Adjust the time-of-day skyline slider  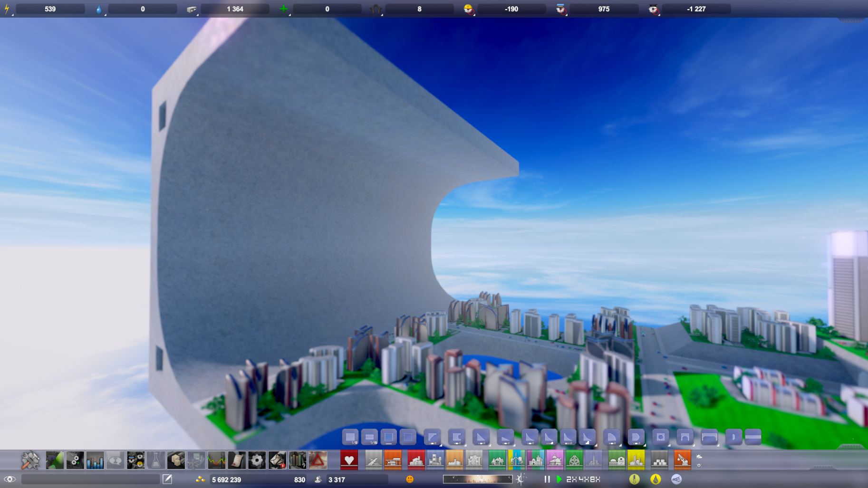coord(477,479)
